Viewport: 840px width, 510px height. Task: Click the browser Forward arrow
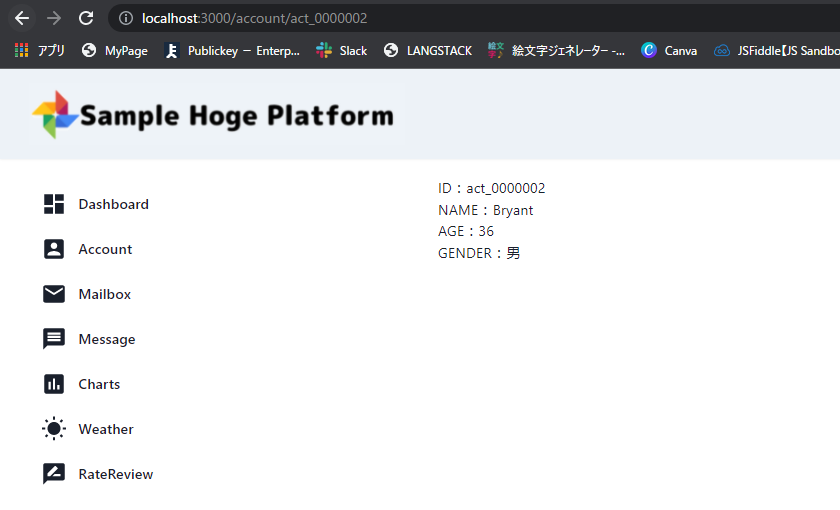pyautogui.click(x=54, y=18)
